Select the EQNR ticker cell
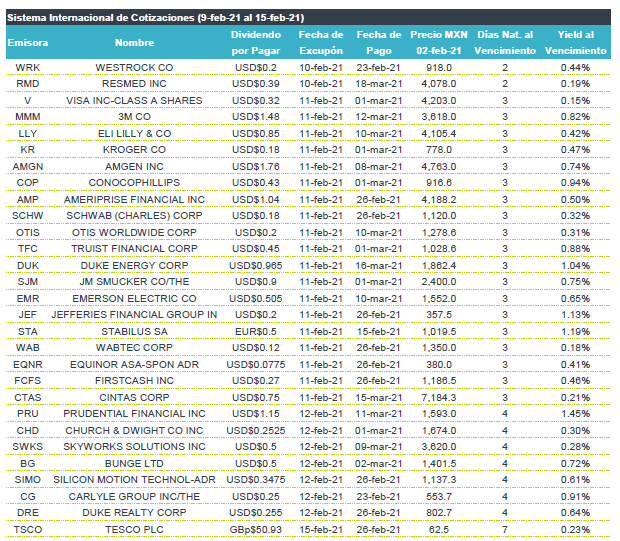620x541 pixels. 28,365
